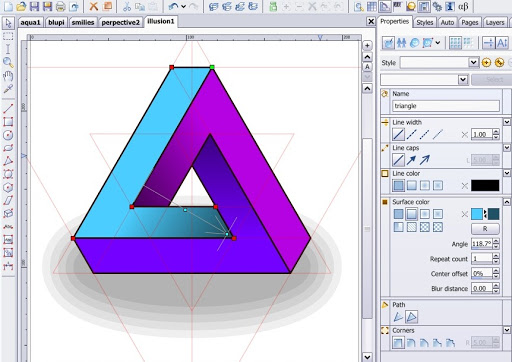Print the document
This screenshot has height=362, width=512.
coord(60,6)
